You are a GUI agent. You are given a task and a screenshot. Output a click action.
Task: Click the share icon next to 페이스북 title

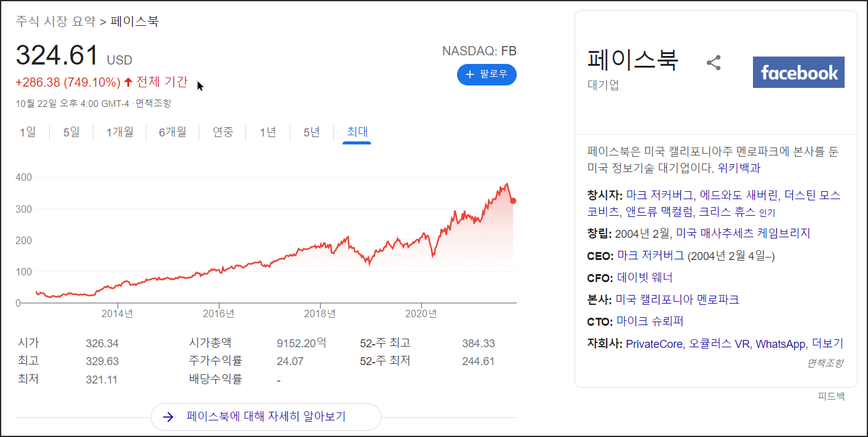point(714,63)
